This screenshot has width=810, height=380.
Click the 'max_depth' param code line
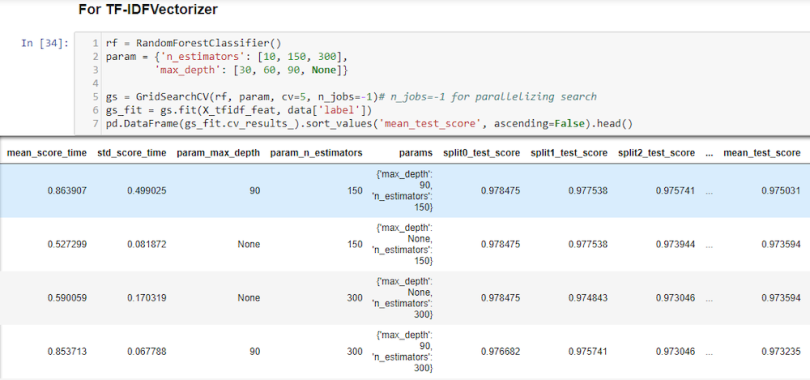(x=252, y=70)
